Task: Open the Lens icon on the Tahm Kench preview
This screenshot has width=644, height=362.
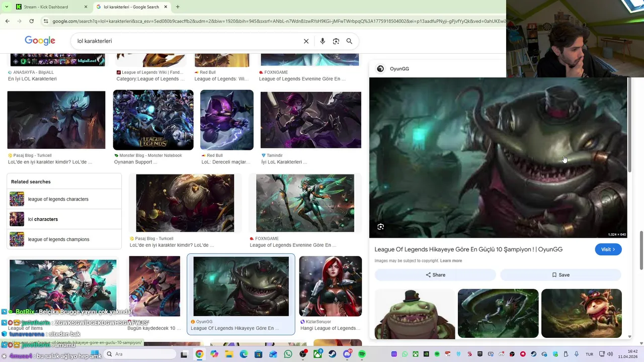Action: (380, 227)
